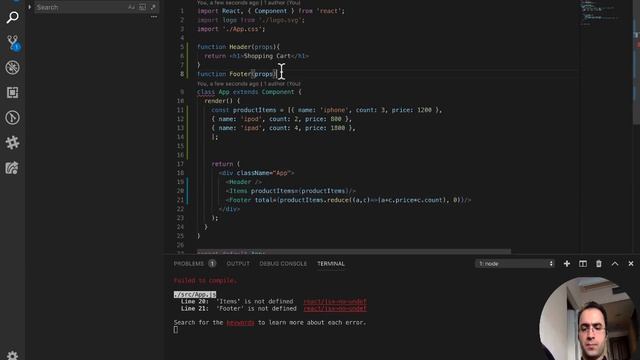640x360 pixels.
Task: Open the terminal selector '1: node' dropdown
Action: (x=515, y=264)
